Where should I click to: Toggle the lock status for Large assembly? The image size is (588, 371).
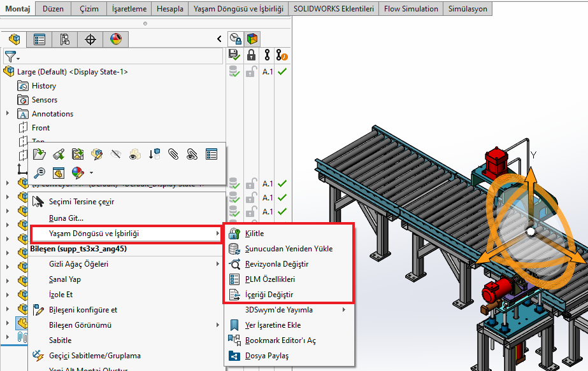(x=252, y=72)
